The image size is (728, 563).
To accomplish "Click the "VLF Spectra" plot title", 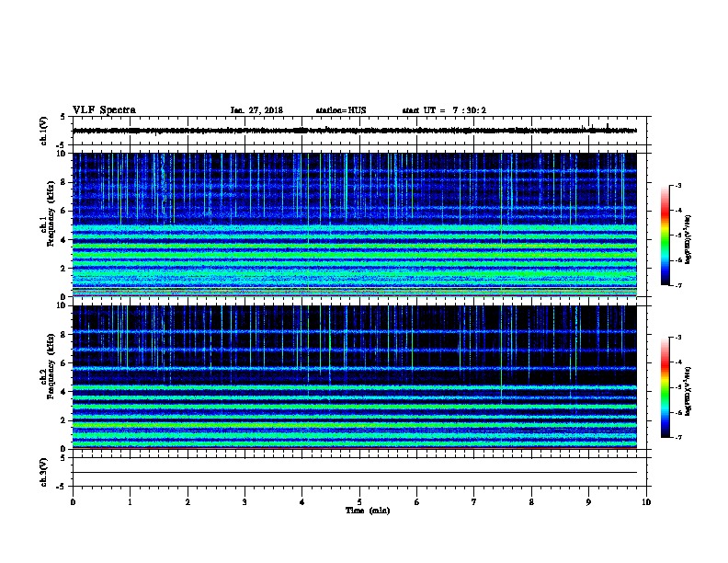I will pos(104,110).
